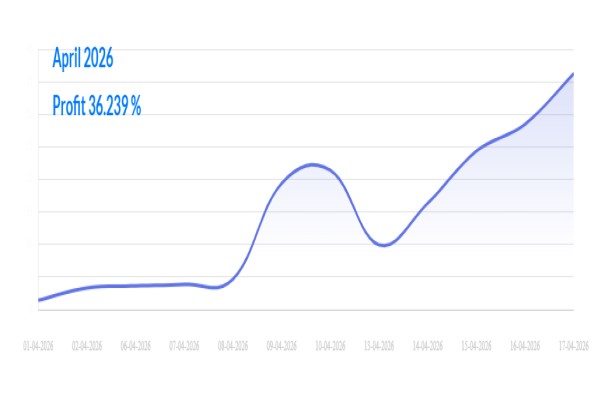
Task: Click the 14-04-2026 date label
Action: coord(427,346)
